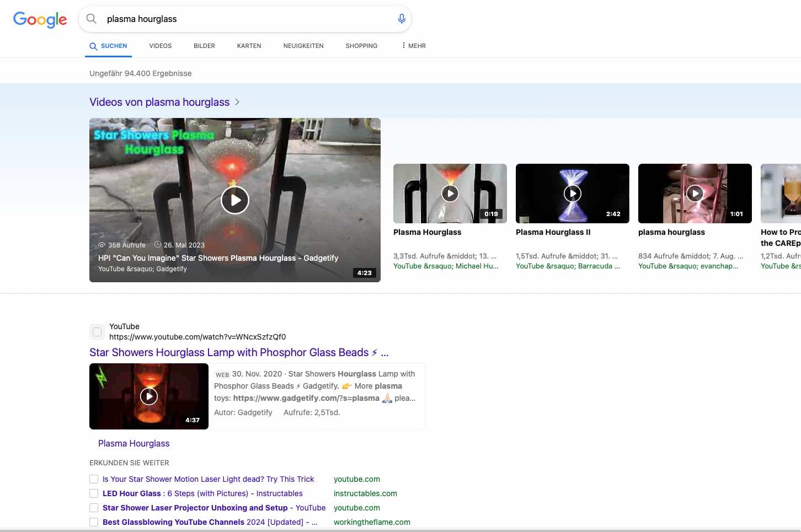Click 'Ungefähr 94.400 Ergebnisse' result count
Screen dimensions: 801x532
click(141, 73)
